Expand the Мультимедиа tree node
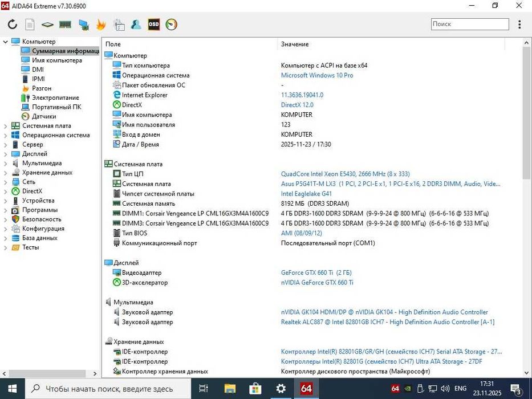 click(5, 163)
